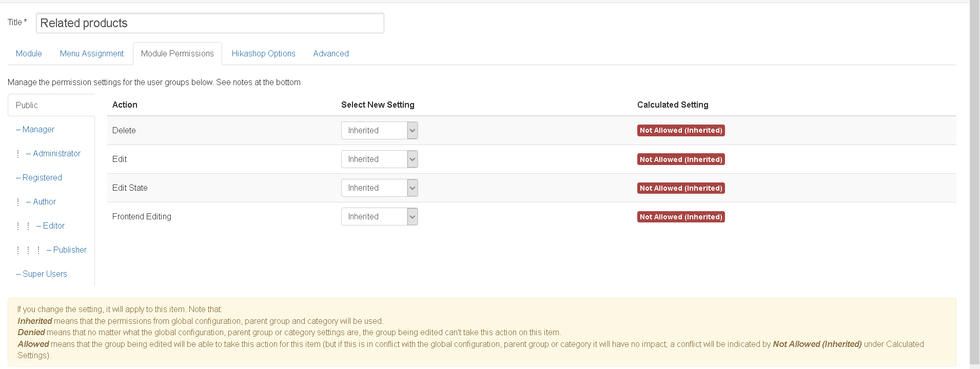This screenshot has width=980, height=369.
Task: Go to the Advanced tab
Action: point(331,54)
